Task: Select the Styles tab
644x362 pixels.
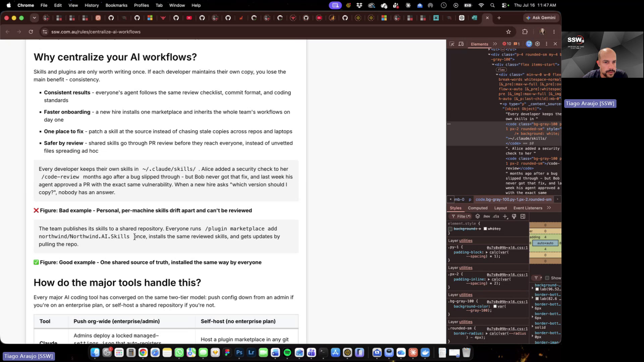Action: [455, 208]
